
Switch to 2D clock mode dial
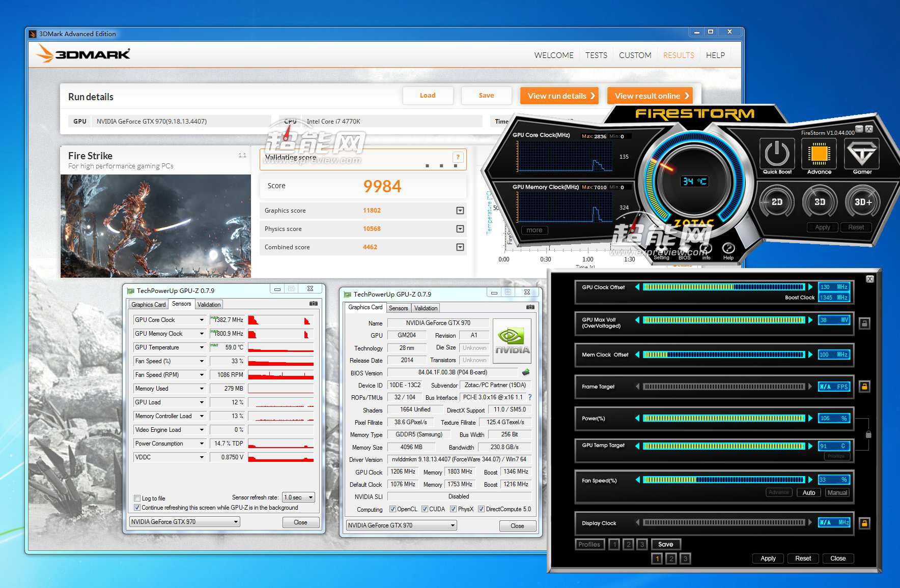pyautogui.click(x=777, y=202)
